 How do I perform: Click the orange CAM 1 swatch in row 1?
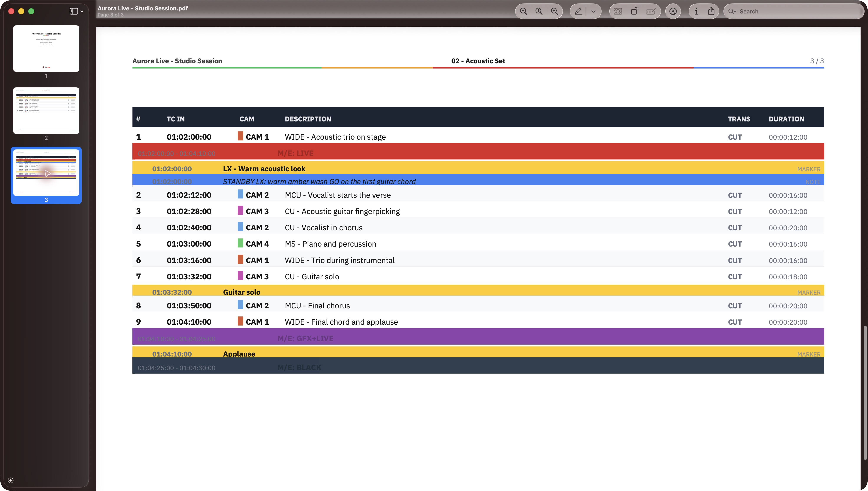(x=240, y=136)
